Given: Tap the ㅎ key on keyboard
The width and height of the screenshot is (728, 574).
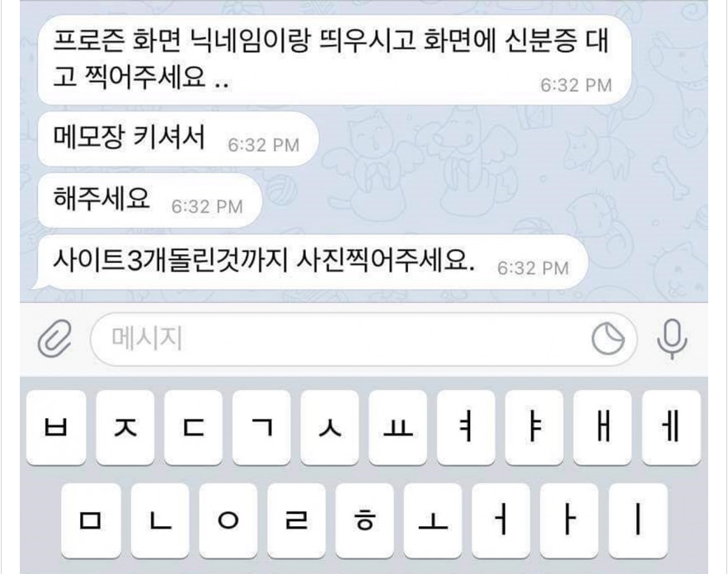Looking at the screenshot, I should pyautogui.click(x=364, y=520).
